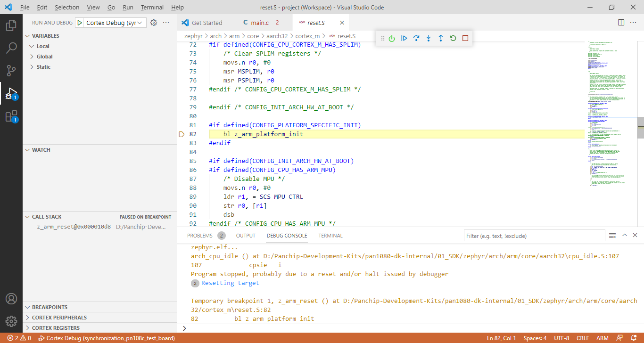Click the green reset device debug button
Viewport: 644px width, 343px height.
pos(392,38)
